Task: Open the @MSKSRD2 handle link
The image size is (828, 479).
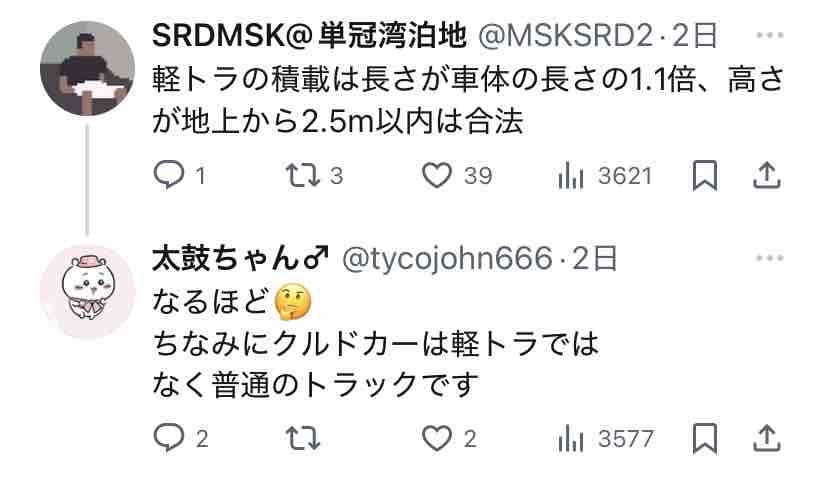Action: point(565,36)
